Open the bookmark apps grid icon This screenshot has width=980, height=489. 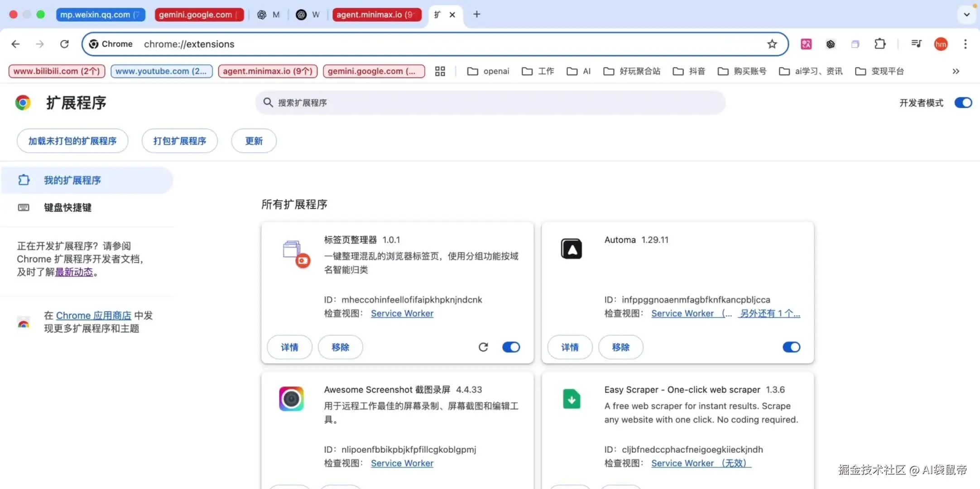pos(440,71)
